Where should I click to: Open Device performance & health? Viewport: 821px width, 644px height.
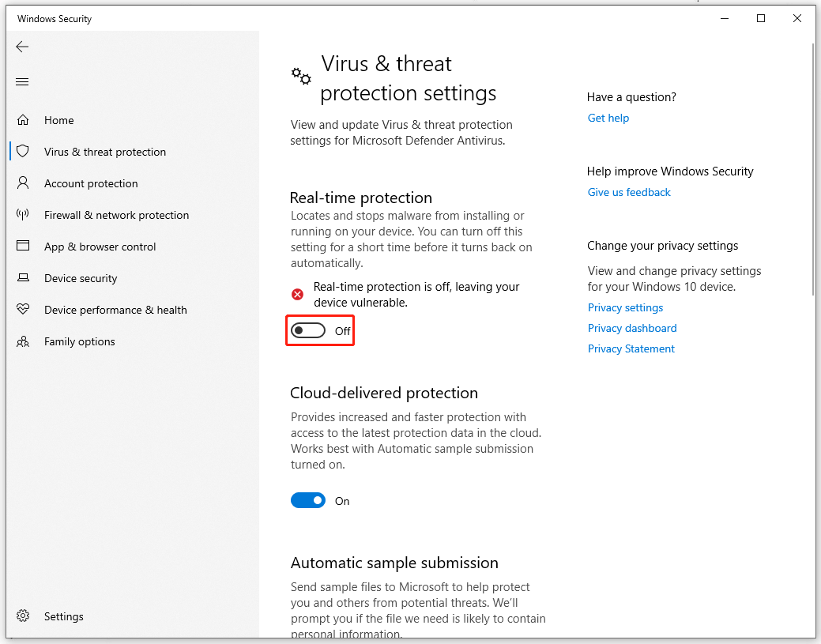tap(115, 309)
